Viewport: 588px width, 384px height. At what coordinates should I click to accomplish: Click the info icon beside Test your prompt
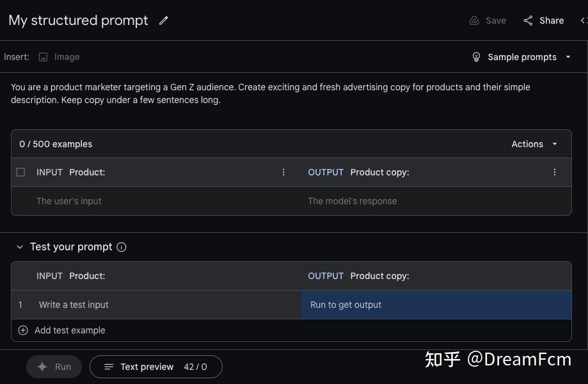(122, 247)
